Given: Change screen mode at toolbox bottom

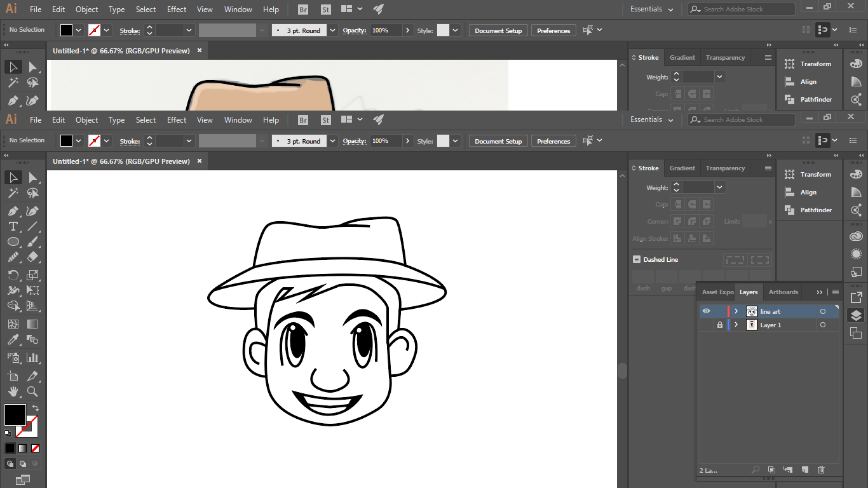Looking at the screenshot, I should (x=23, y=479).
